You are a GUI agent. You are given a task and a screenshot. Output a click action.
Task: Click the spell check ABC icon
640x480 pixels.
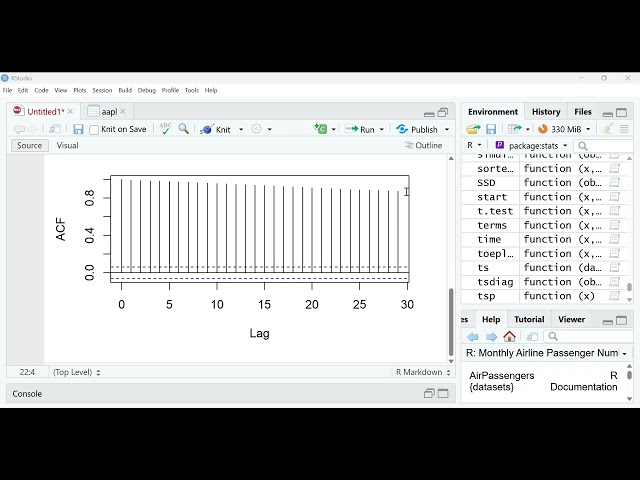(165, 129)
